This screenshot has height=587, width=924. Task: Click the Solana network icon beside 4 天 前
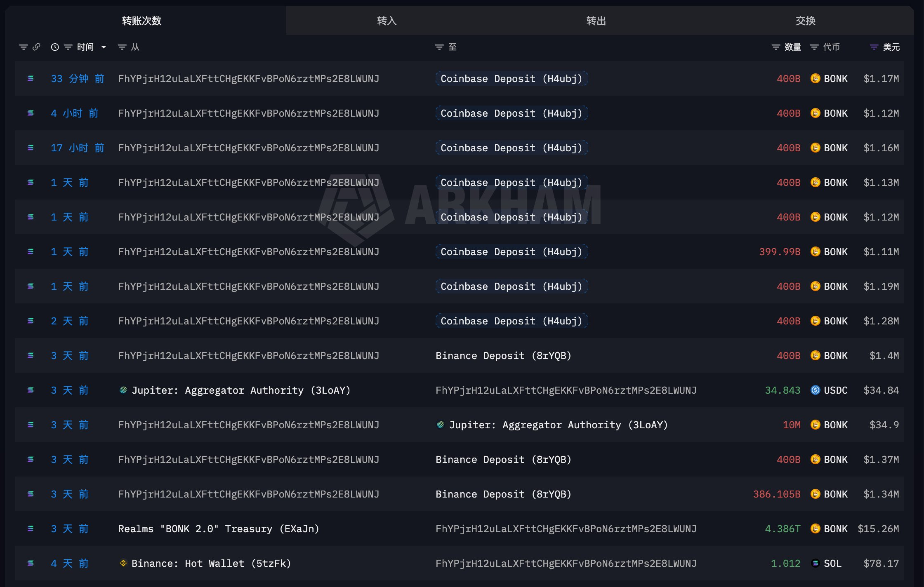[x=31, y=563]
